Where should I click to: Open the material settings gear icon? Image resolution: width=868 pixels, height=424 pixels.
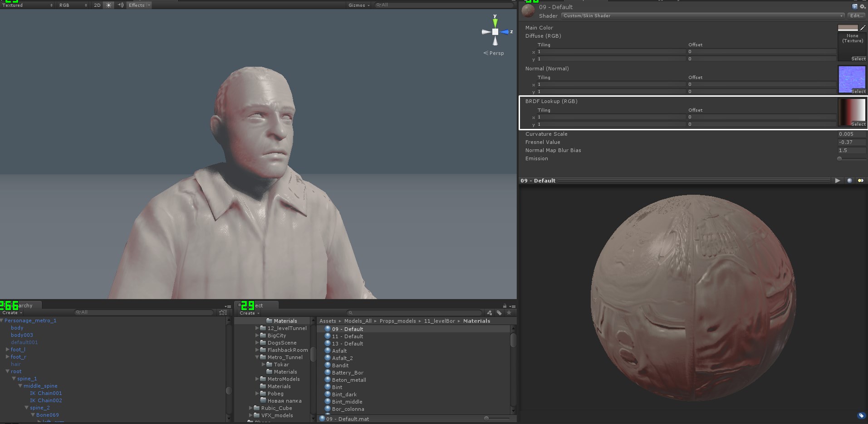tap(862, 7)
